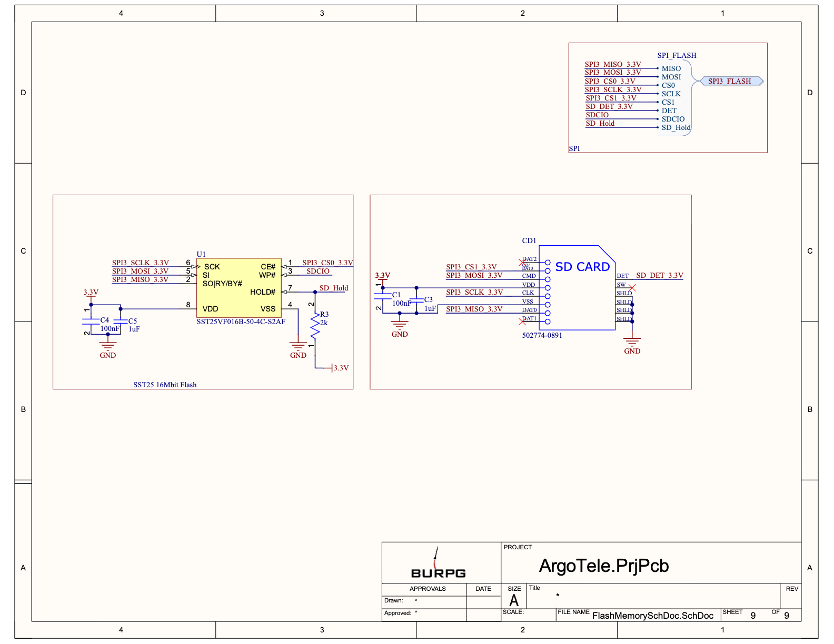Image resolution: width=834 pixels, height=644 pixels.
Task: Click the VDD pin name on U1
Action: click(210, 309)
